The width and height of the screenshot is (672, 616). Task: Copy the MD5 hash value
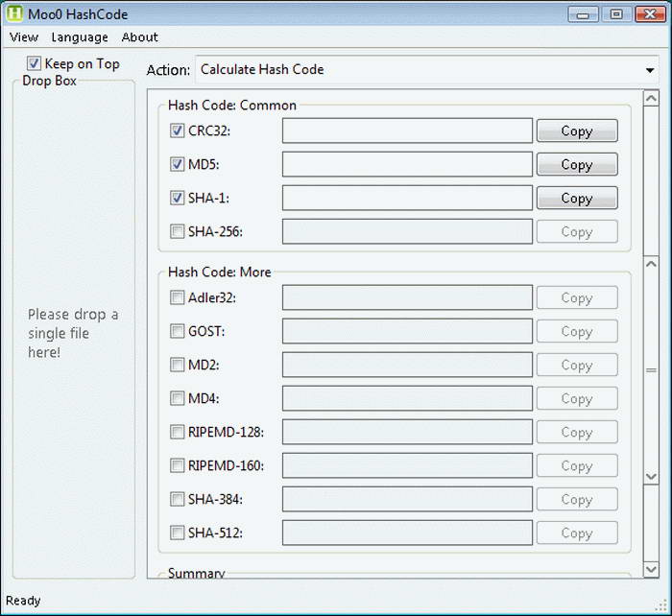pos(577,164)
